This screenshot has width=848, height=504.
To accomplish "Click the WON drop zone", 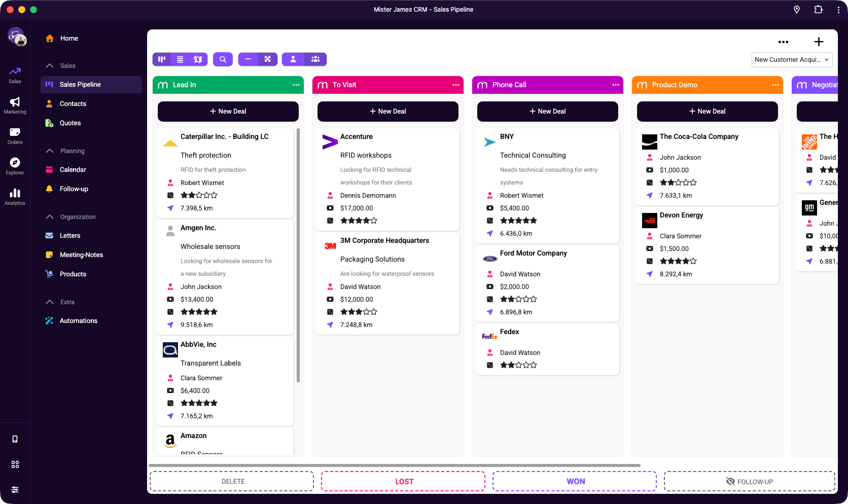I will coord(575,482).
